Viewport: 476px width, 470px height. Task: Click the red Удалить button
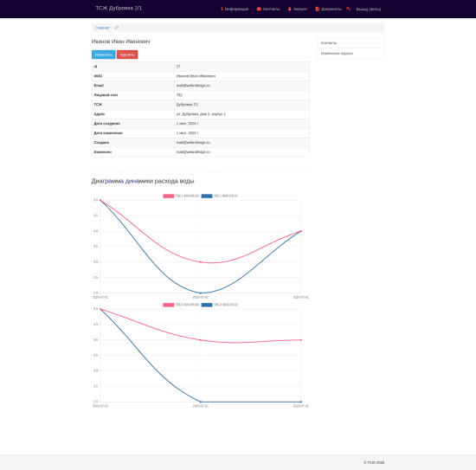[x=127, y=55]
